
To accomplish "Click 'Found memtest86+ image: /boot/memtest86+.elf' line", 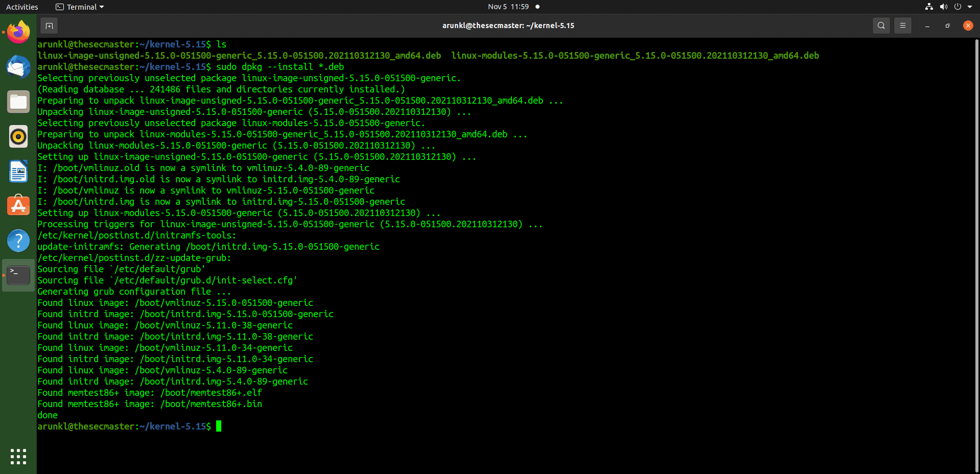I will click(x=150, y=393).
